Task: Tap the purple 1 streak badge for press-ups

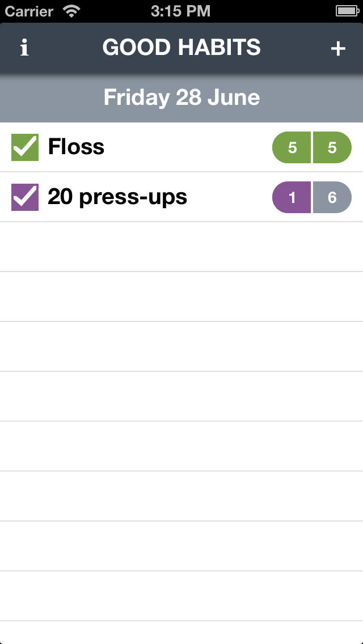Action: (x=292, y=197)
